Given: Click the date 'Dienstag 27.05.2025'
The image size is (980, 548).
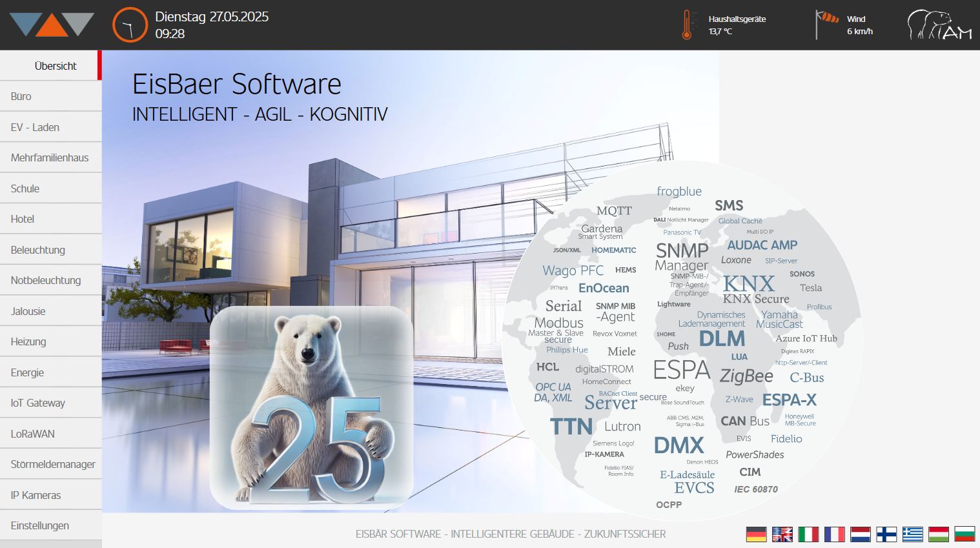Looking at the screenshot, I should 212,17.
